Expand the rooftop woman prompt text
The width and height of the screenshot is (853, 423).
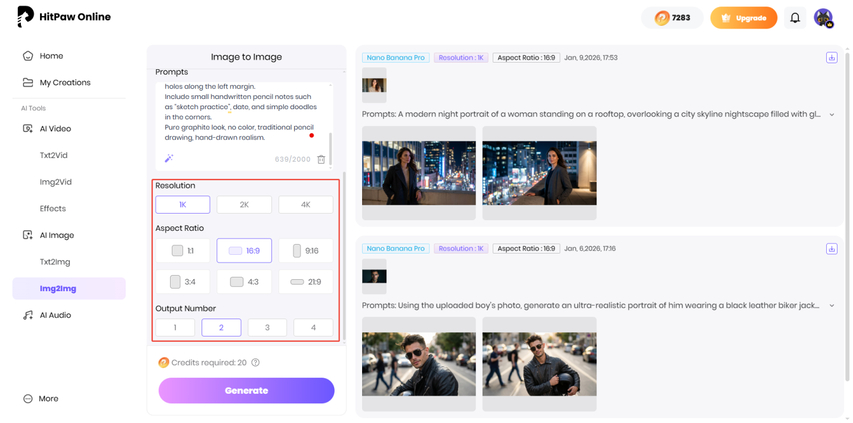click(832, 115)
